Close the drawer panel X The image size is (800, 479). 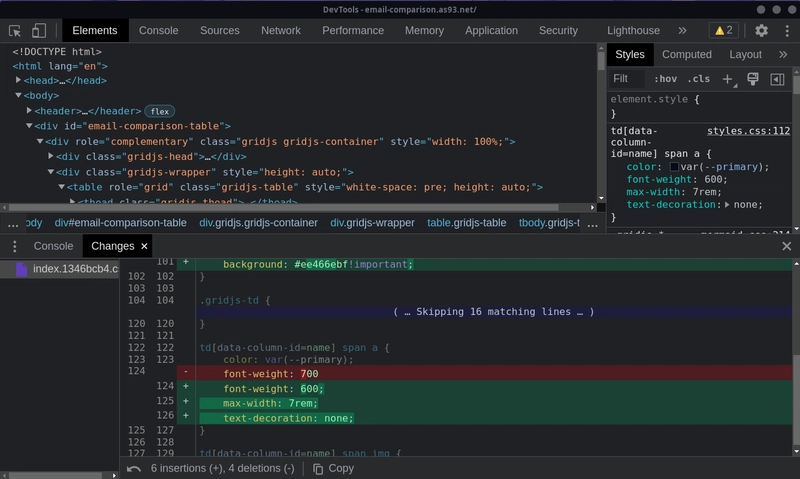coord(787,246)
